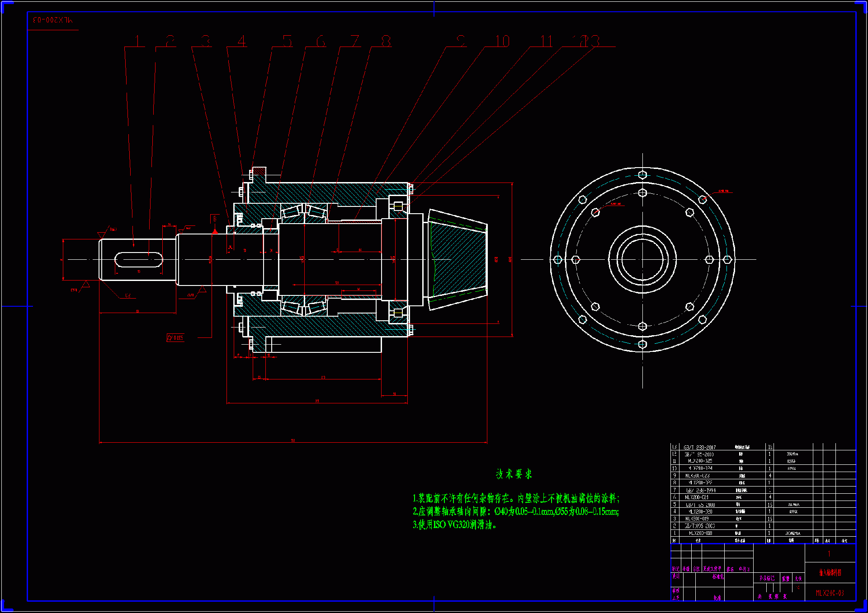Select the top bolt hole on outer flange circle
868x613 pixels.
(x=642, y=175)
